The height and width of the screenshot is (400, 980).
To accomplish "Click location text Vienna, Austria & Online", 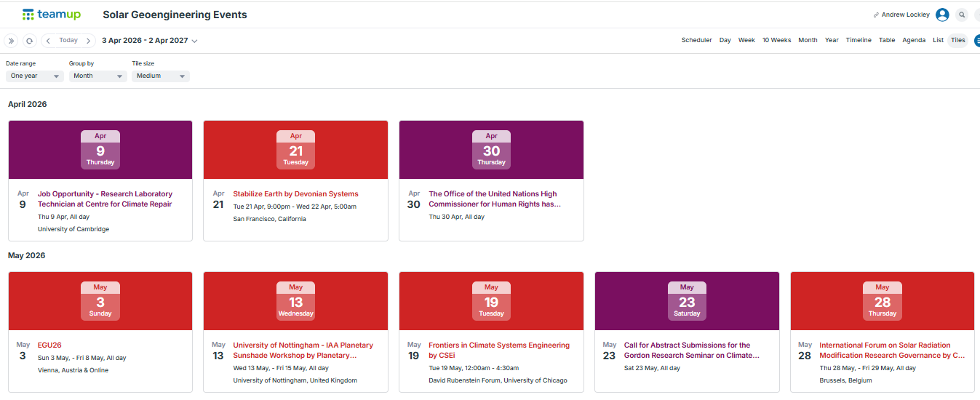I will coord(73,370).
